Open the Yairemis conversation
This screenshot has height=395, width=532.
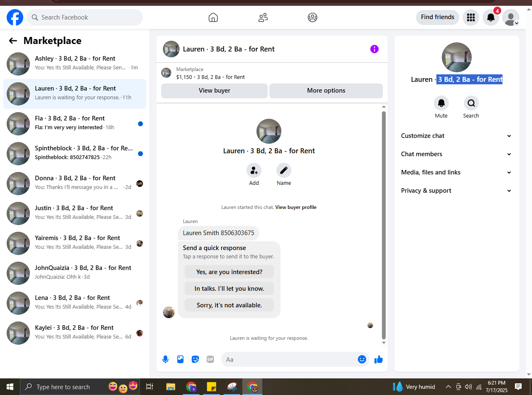point(75,243)
